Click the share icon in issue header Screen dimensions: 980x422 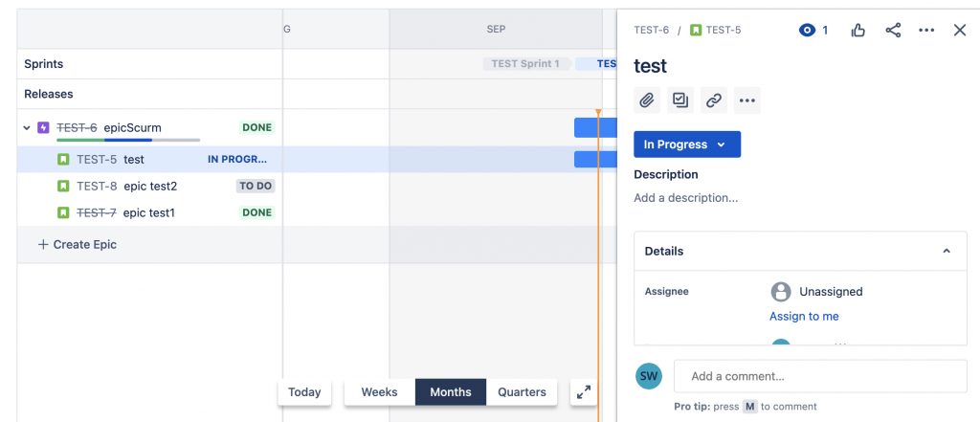point(893,30)
